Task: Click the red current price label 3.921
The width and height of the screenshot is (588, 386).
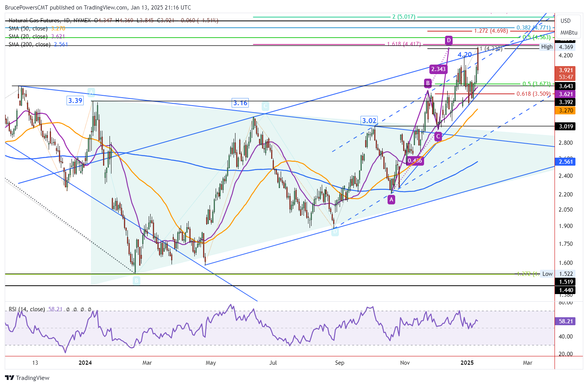Action: pyautogui.click(x=565, y=70)
